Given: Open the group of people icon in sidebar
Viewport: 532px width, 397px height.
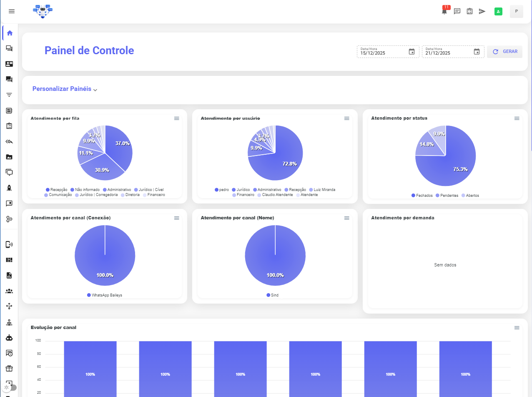Looking at the screenshot, I should (9, 291).
